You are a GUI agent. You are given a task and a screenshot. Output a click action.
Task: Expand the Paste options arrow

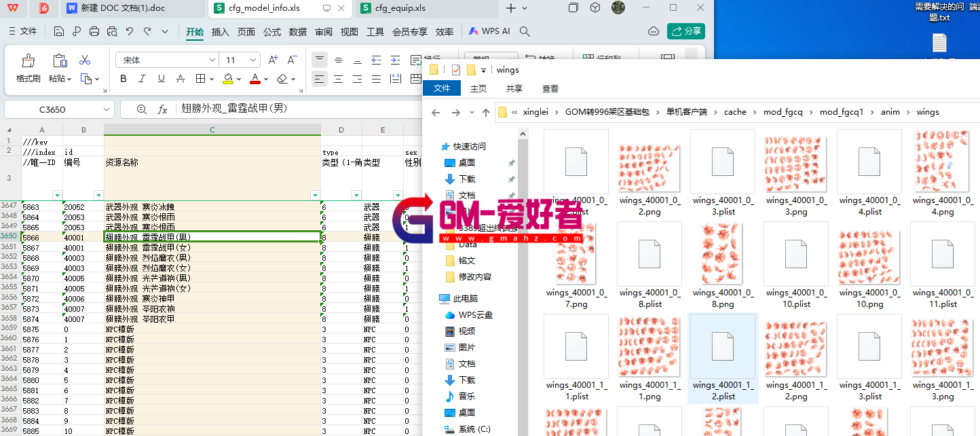coord(69,79)
